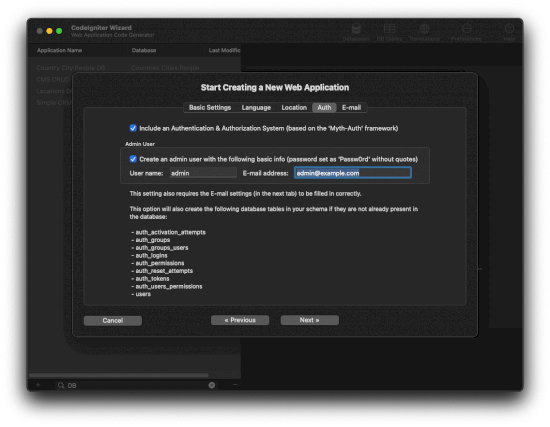
Task: Click the auth_groups table name
Action: tap(153, 240)
